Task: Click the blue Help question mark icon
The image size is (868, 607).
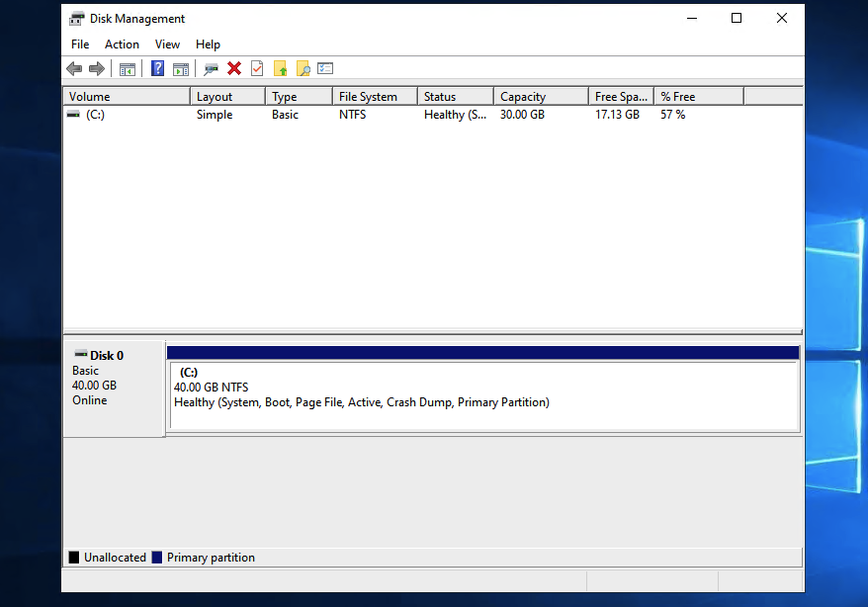Action: coord(157,68)
